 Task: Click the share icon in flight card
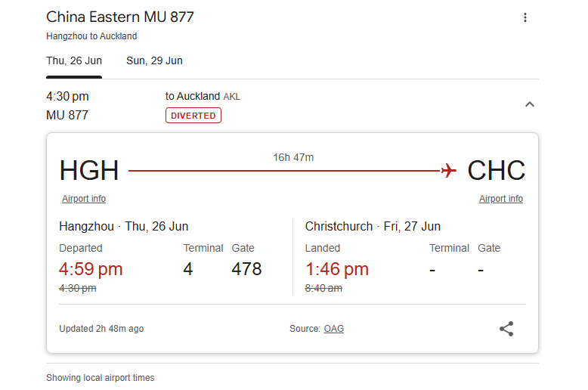pos(506,329)
